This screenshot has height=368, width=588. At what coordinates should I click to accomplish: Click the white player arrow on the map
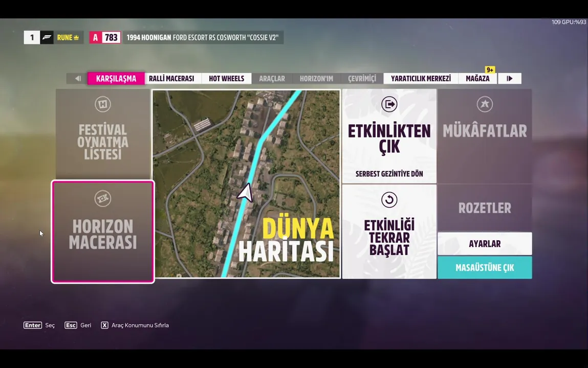(245, 193)
